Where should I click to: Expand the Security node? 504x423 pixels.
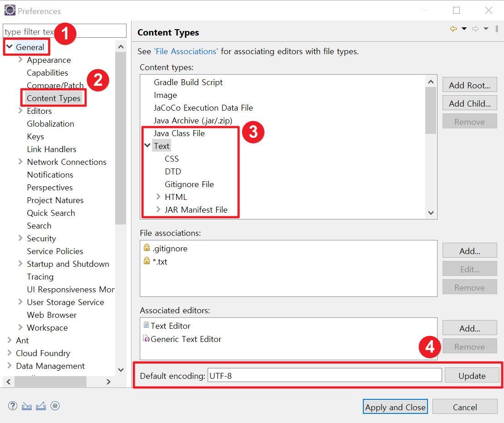point(20,238)
